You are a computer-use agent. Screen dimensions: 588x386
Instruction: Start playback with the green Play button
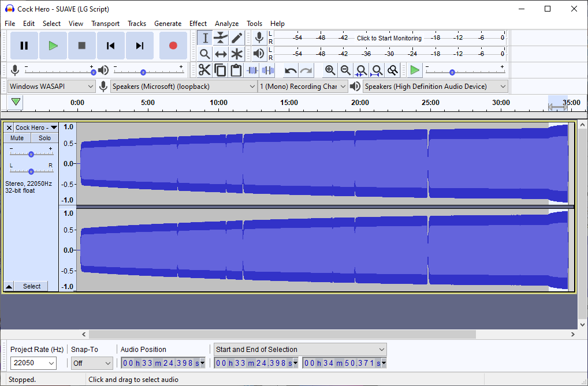click(x=53, y=46)
